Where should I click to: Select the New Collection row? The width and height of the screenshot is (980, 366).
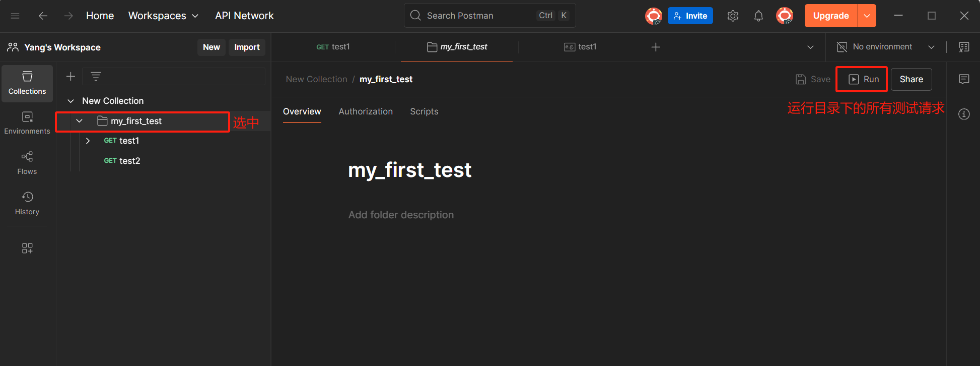[163, 101]
